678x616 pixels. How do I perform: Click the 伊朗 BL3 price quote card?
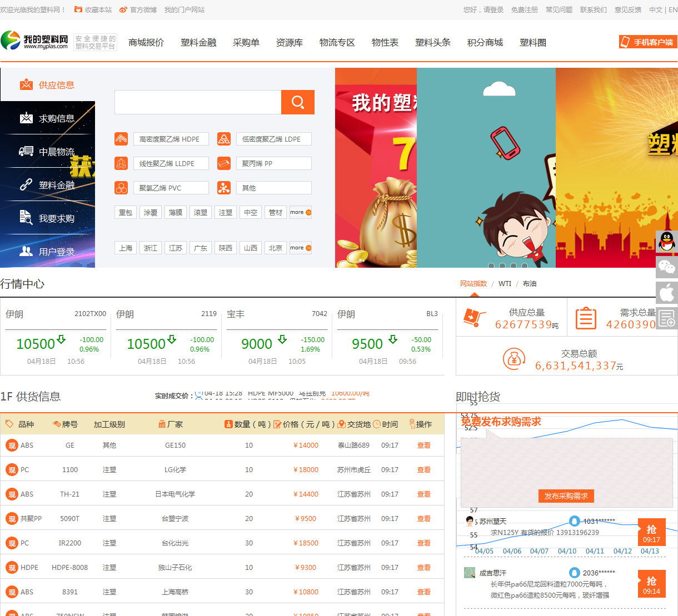tap(387, 337)
